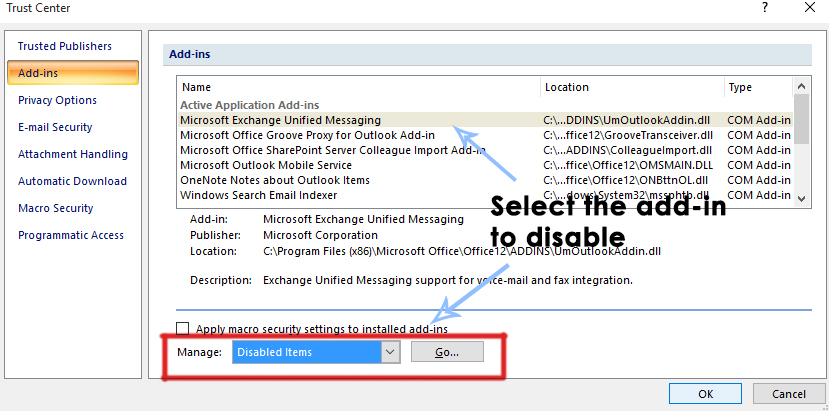Click Cancel to dismiss the dialog
Viewport: 829px width, 411px height.
tap(789, 394)
